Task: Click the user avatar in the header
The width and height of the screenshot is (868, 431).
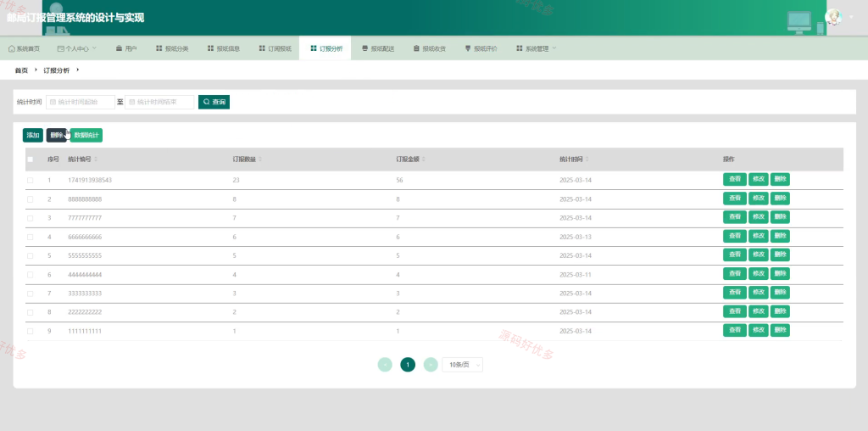Action: 833,17
